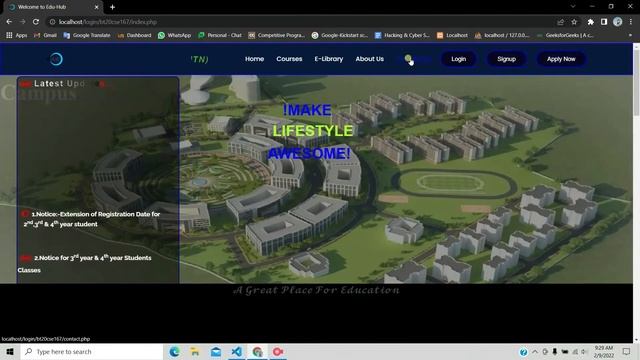The height and width of the screenshot is (360, 640).
Task: Click the address bar URL field
Action: [x=302, y=22]
